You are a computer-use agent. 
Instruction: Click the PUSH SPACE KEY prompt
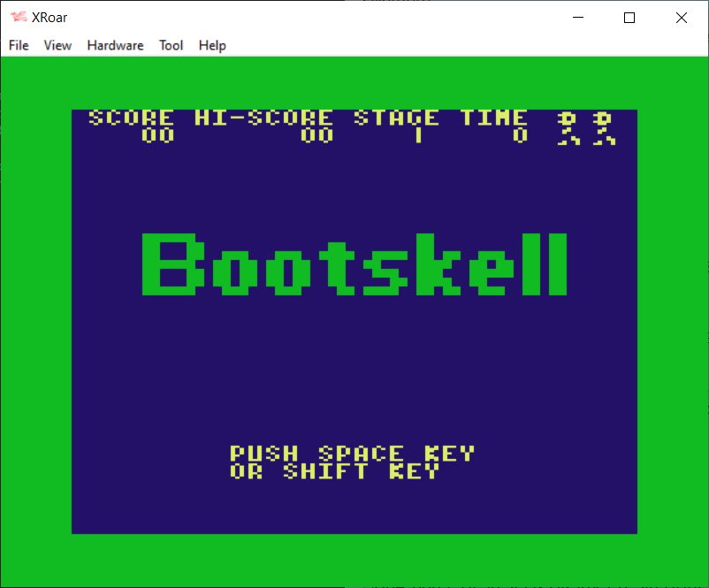(x=352, y=454)
